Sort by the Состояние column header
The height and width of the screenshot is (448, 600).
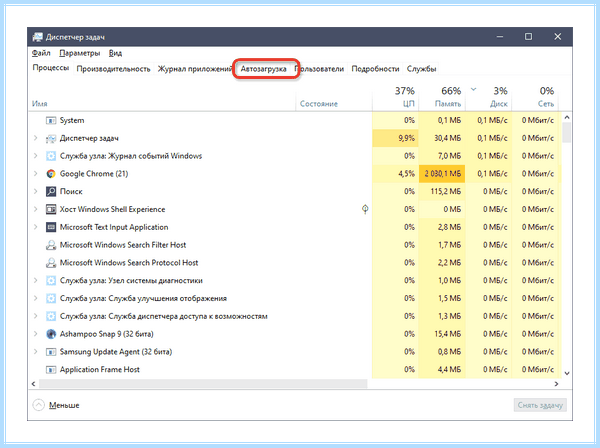334,98
